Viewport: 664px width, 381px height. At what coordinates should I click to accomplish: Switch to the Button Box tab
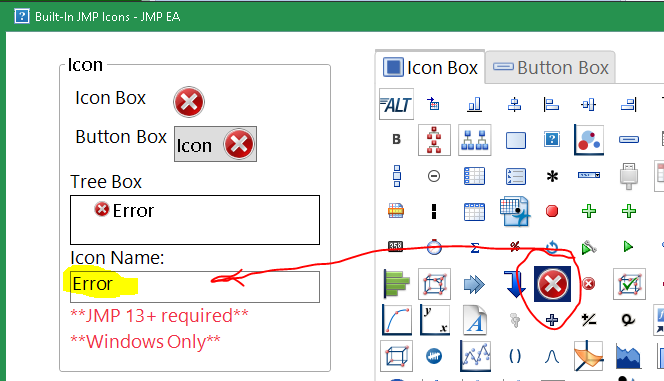tap(551, 68)
